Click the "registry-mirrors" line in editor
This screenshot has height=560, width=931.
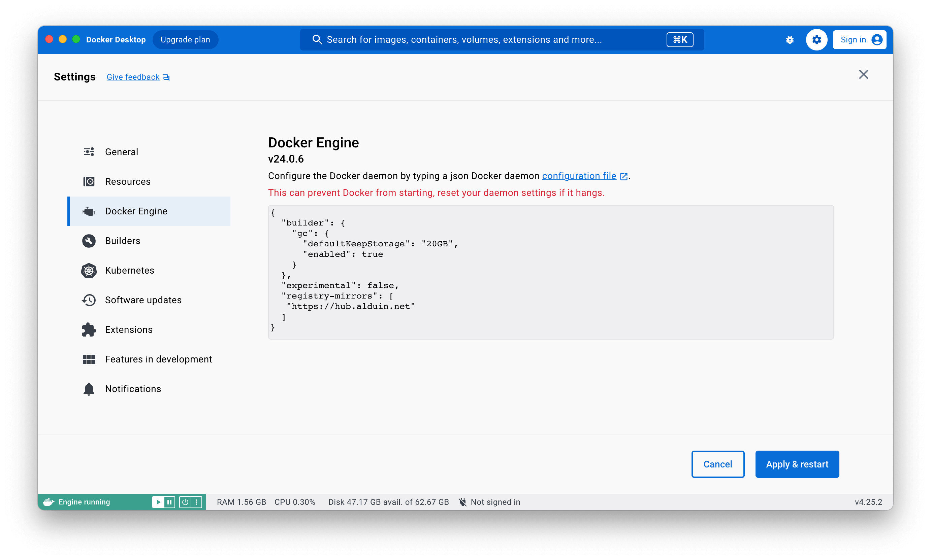337,296
